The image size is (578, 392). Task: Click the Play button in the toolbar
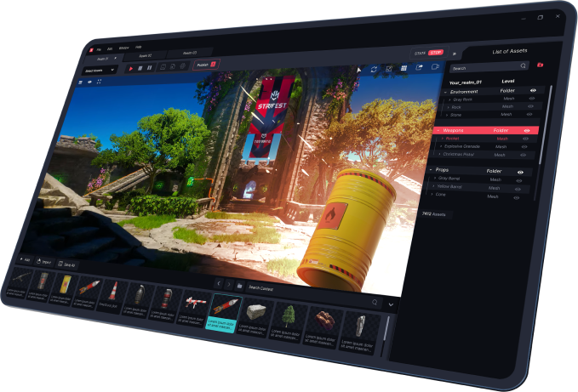pyautogui.click(x=131, y=67)
